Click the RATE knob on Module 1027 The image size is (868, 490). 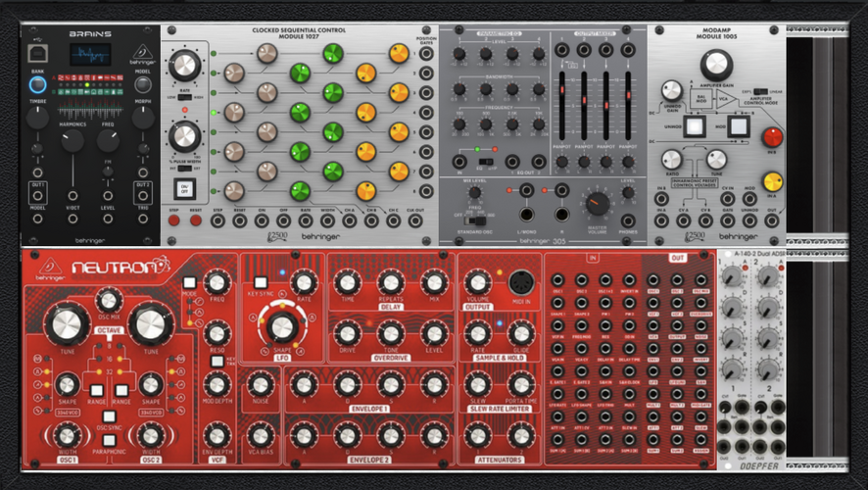[184, 65]
